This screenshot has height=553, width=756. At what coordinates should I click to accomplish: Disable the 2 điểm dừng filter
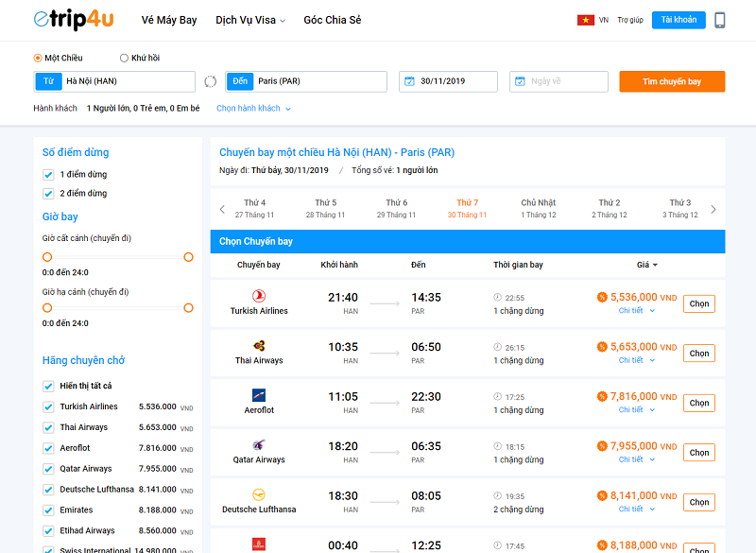(48, 195)
